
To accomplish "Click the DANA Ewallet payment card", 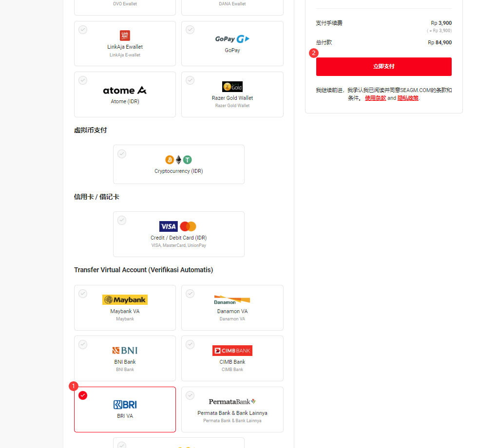I will pyautogui.click(x=232, y=7).
